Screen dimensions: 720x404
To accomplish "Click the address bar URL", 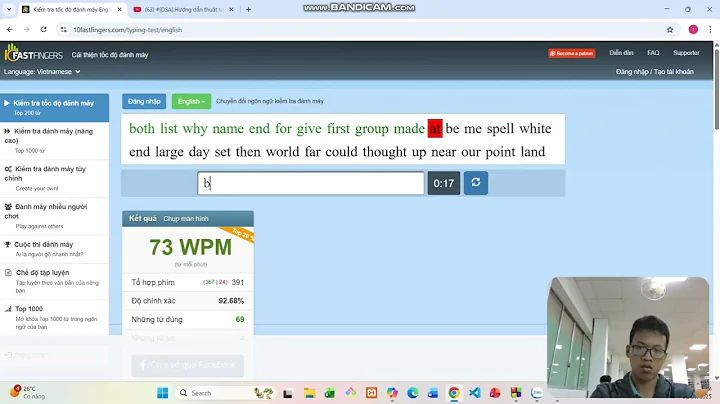I will [128, 29].
